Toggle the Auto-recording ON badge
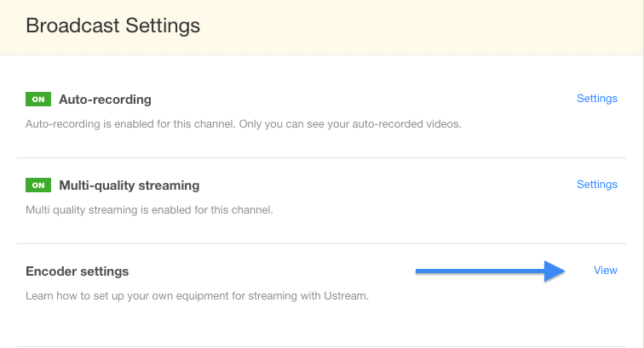644x348 pixels. coord(38,100)
